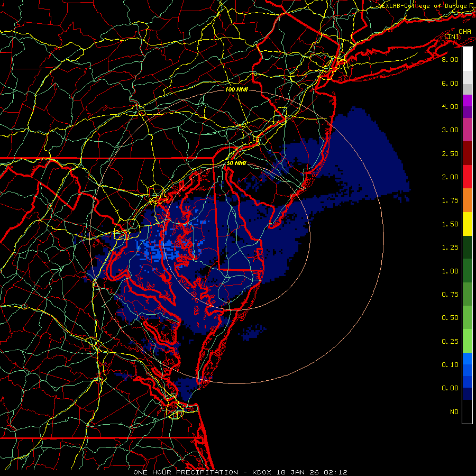Click the '3.00' legend value
Screen dimensions: 476x476
click(450, 130)
